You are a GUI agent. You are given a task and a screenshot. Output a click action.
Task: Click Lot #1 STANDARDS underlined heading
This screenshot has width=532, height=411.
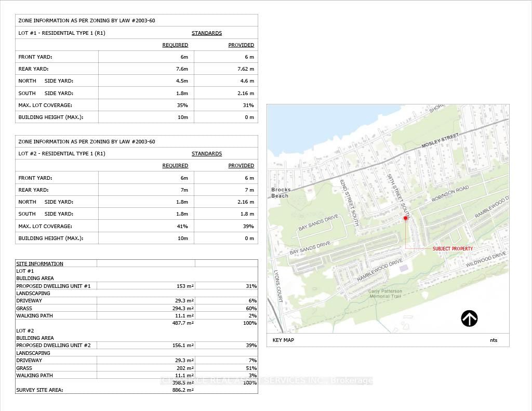click(207, 33)
